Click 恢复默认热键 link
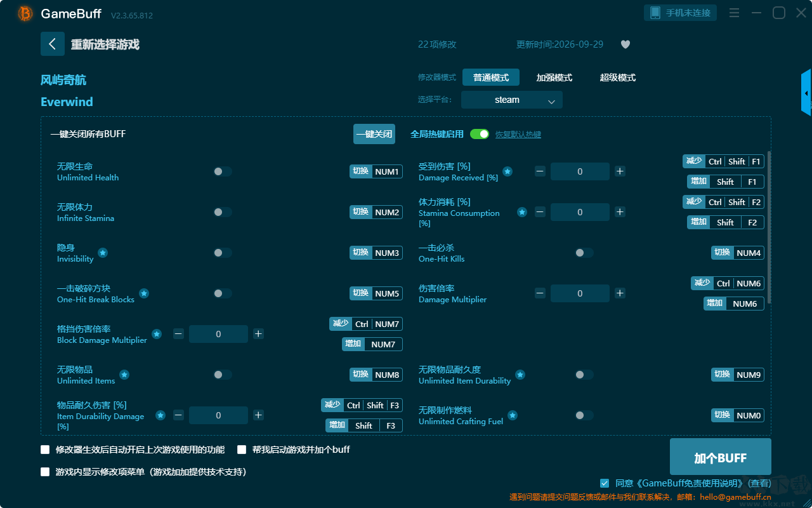 pos(518,135)
